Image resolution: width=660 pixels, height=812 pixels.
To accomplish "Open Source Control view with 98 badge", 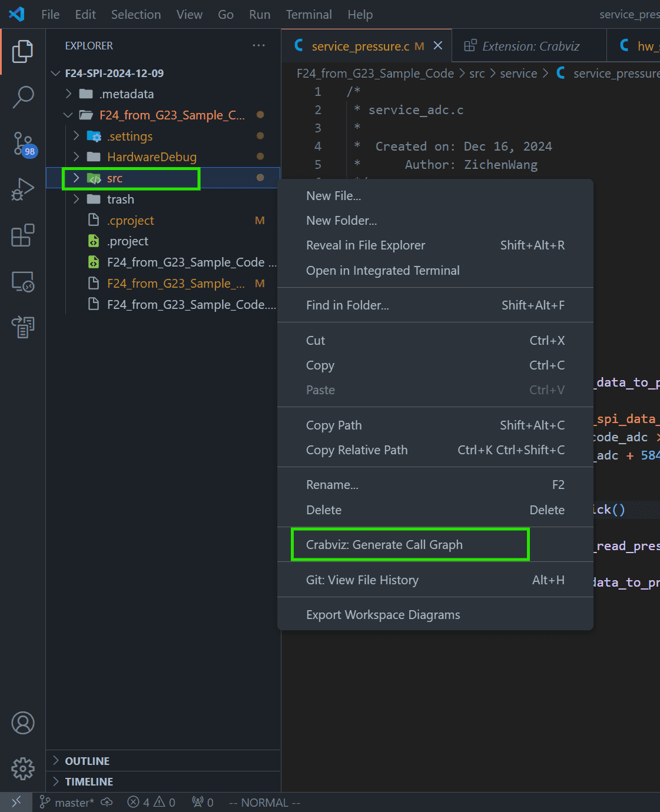I will point(23,144).
